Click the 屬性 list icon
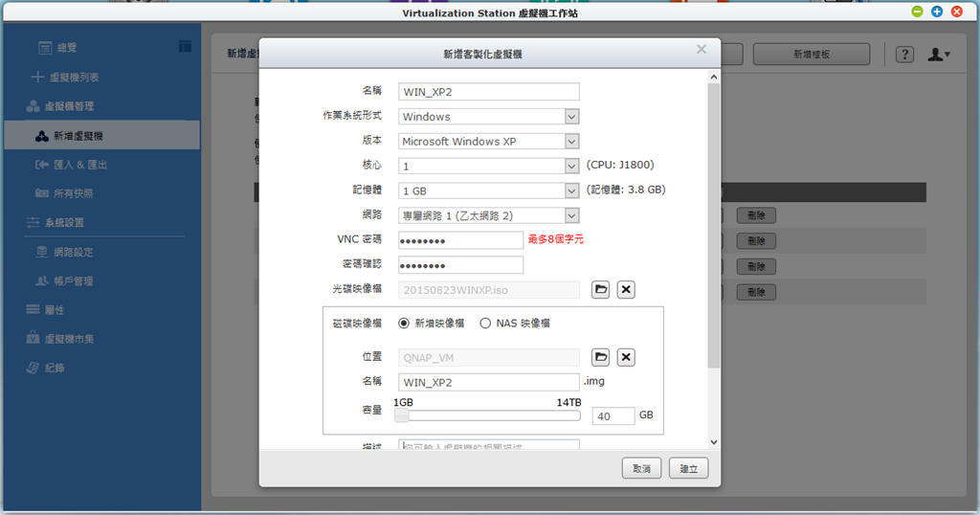The height and width of the screenshot is (515, 980). [x=33, y=309]
